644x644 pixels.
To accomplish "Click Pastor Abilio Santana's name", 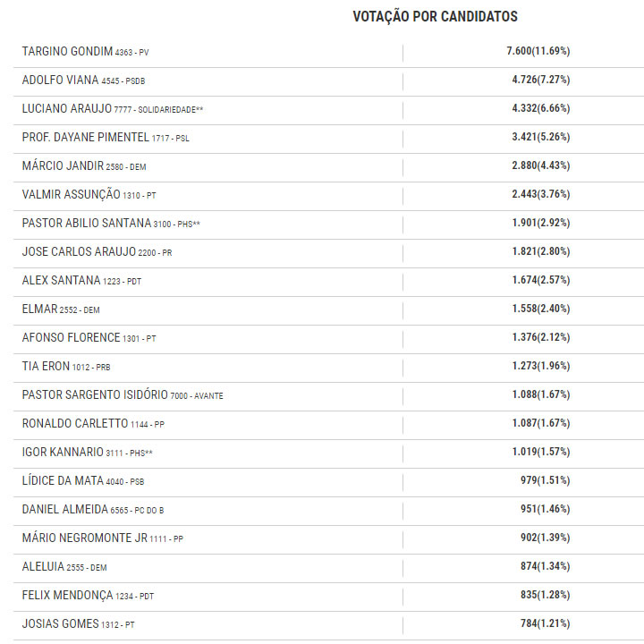I will (87, 223).
